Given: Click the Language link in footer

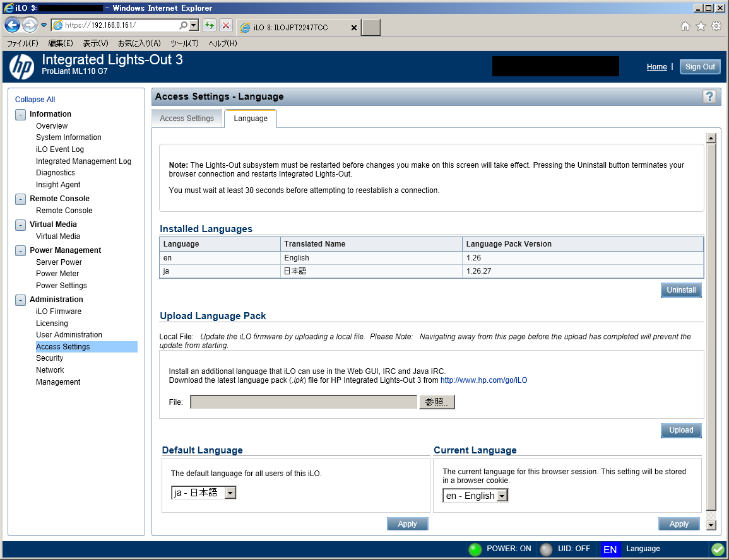Looking at the screenshot, I should tap(643, 549).
